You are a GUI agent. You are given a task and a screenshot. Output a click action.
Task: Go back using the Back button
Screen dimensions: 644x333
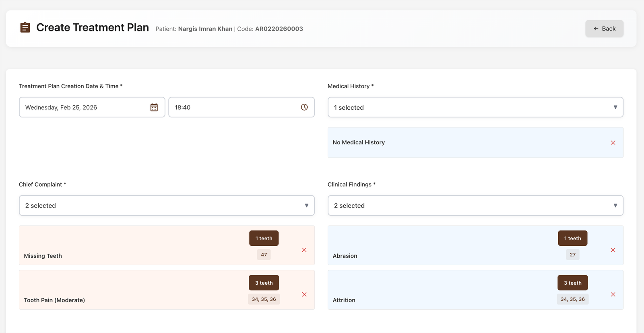click(x=604, y=29)
